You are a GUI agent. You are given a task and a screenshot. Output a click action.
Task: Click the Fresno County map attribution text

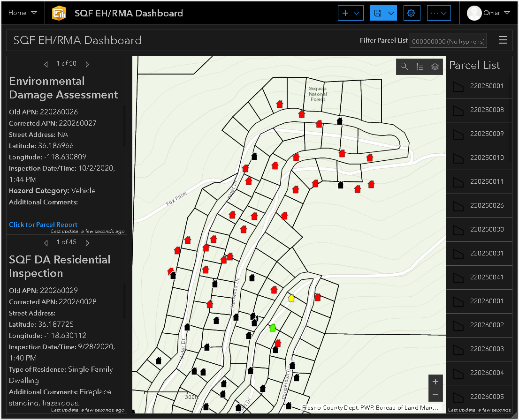[x=370, y=408]
